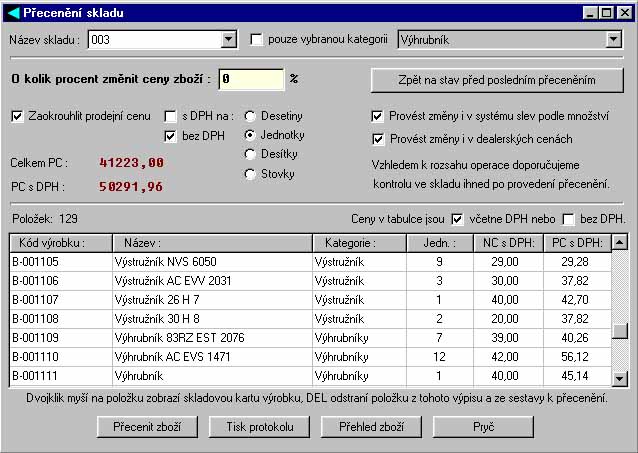
Task: Click the 'Kategorie' column header
Action: (x=359, y=243)
